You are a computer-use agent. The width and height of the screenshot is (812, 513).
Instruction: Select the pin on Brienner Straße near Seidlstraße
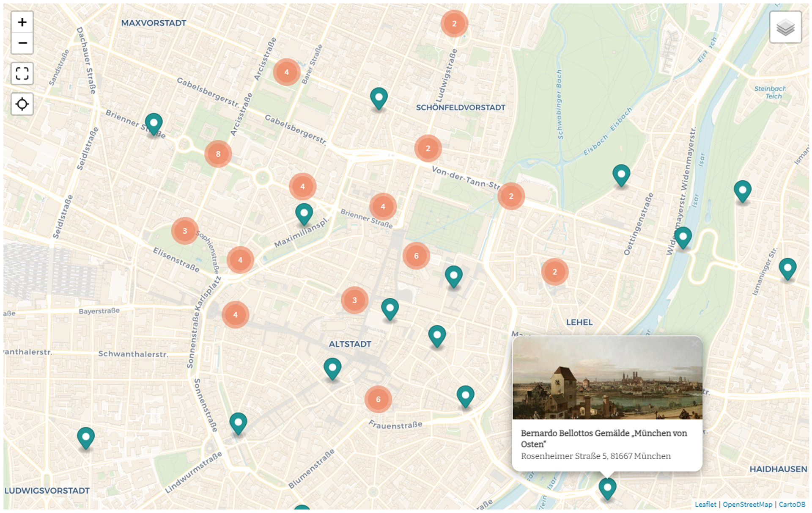click(154, 124)
